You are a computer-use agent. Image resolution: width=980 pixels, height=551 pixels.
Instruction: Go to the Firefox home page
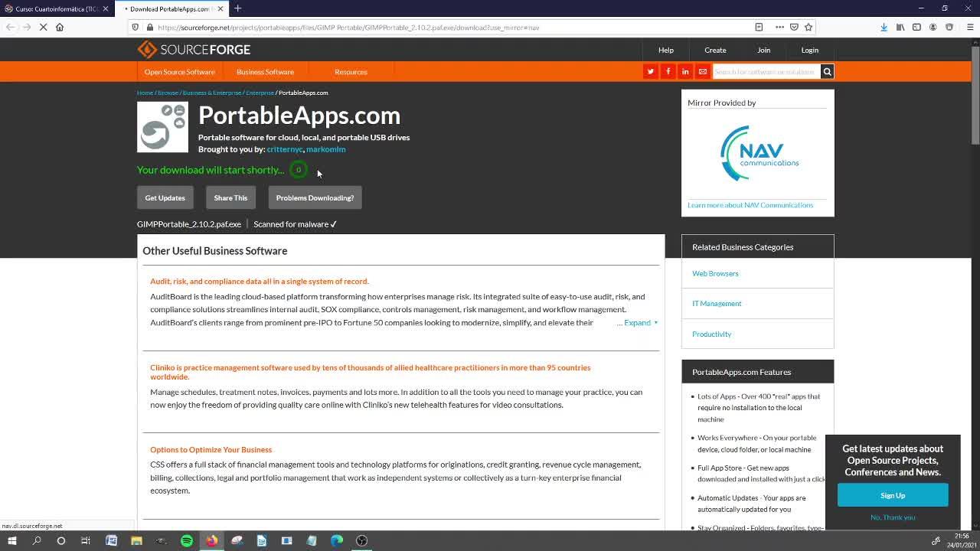pyautogui.click(x=60, y=28)
